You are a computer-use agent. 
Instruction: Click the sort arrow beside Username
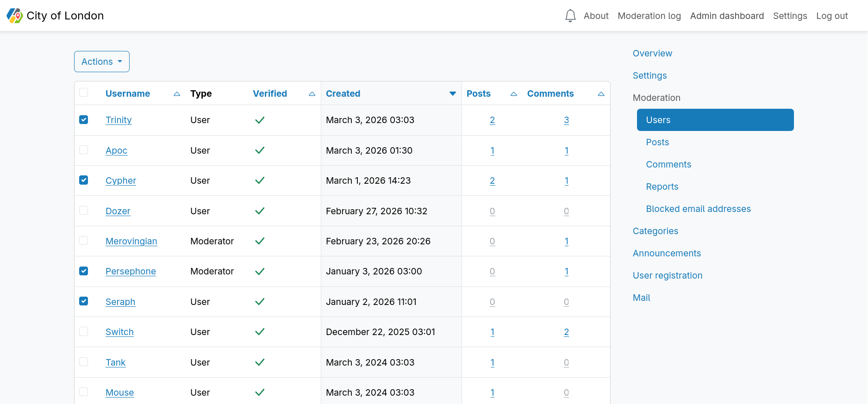pyautogui.click(x=176, y=94)
